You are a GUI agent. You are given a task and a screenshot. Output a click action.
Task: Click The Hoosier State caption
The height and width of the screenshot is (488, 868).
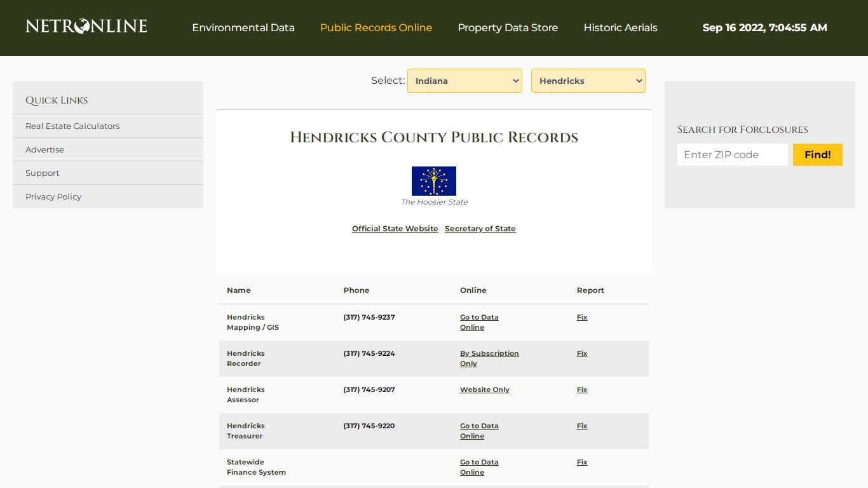(x=434, y=202)
